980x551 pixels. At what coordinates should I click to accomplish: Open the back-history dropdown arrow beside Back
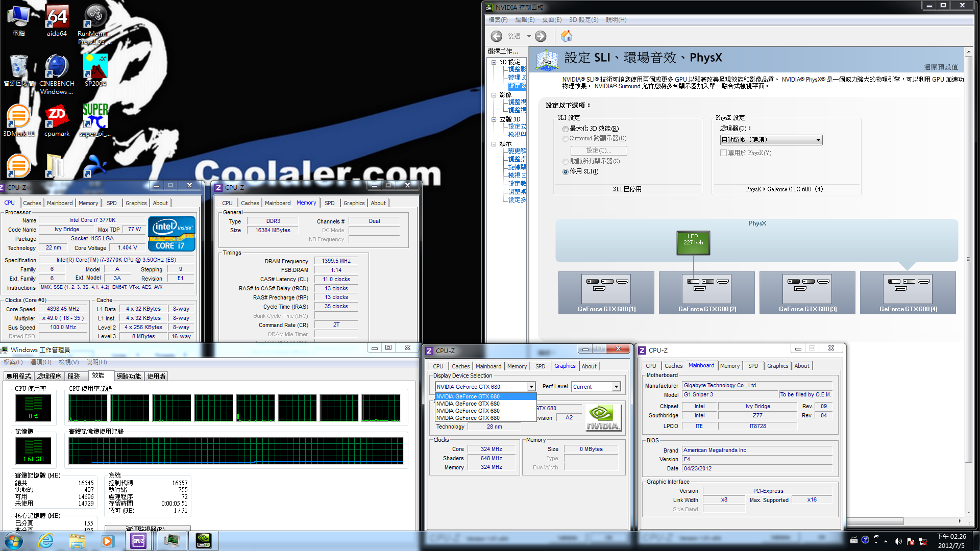pyautogui.click(x=529, y=36)
